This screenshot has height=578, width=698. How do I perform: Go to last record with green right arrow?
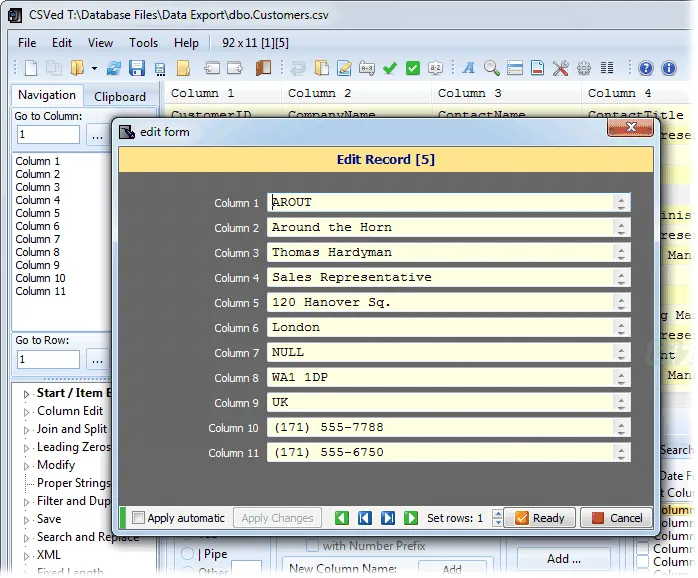(410, 518)
